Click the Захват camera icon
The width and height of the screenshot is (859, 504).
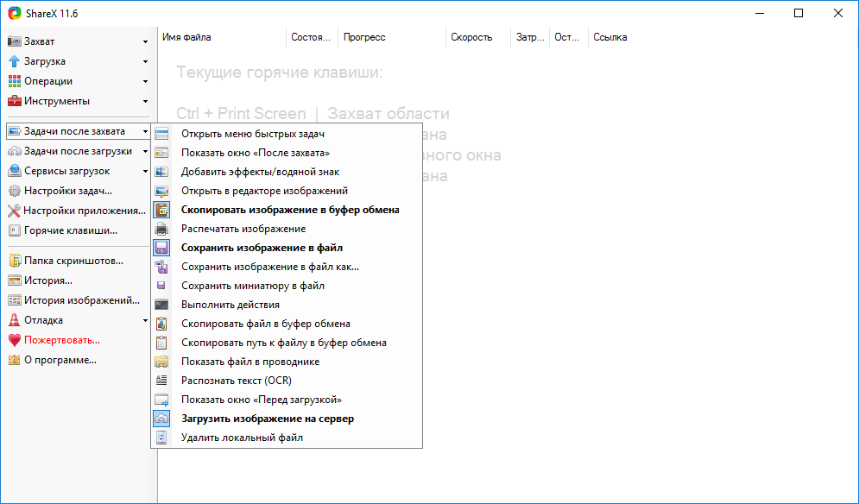(x=14, y=41)
